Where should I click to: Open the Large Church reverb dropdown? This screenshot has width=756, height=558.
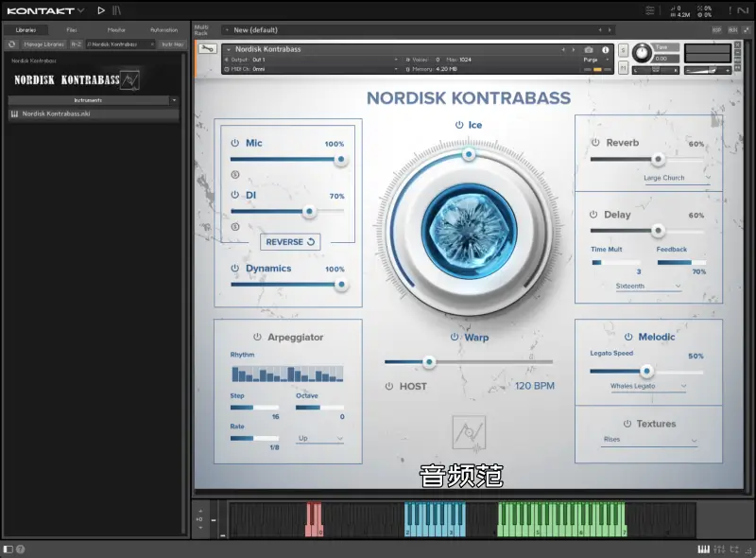coord(677,178)
